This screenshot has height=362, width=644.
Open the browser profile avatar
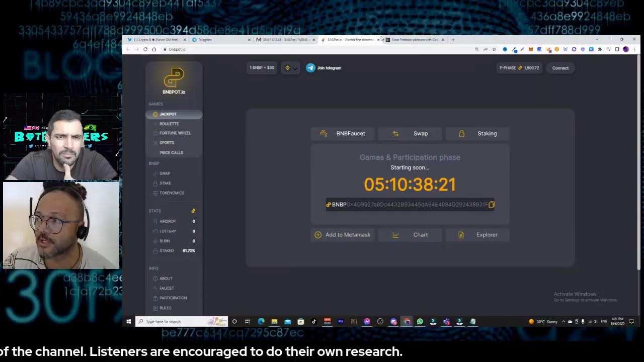click(626, 49)
